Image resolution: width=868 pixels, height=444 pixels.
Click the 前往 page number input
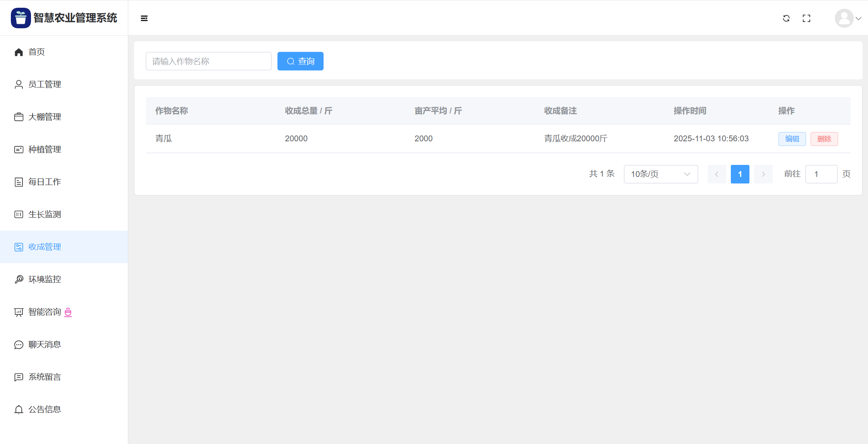click(821, 174)
